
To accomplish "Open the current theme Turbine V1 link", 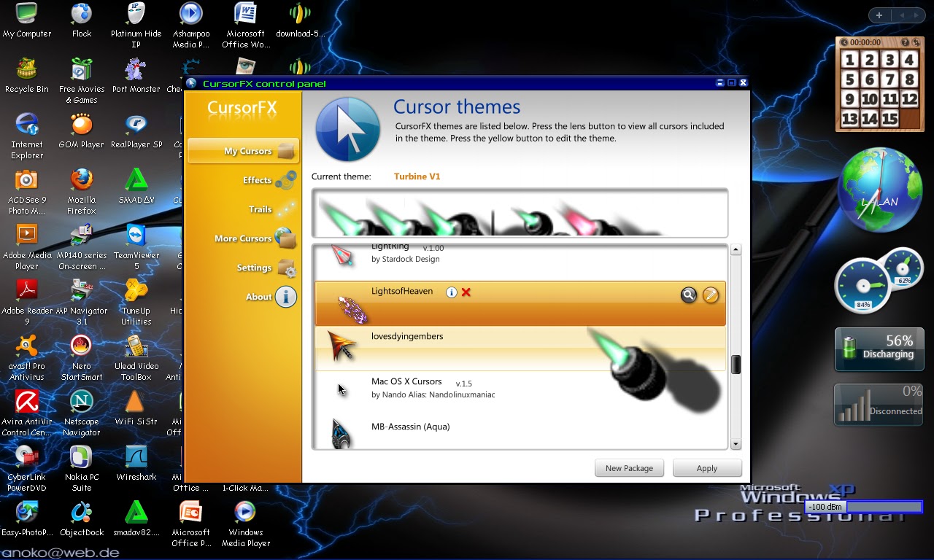I will pyautogui.click(x=417, y=176).
